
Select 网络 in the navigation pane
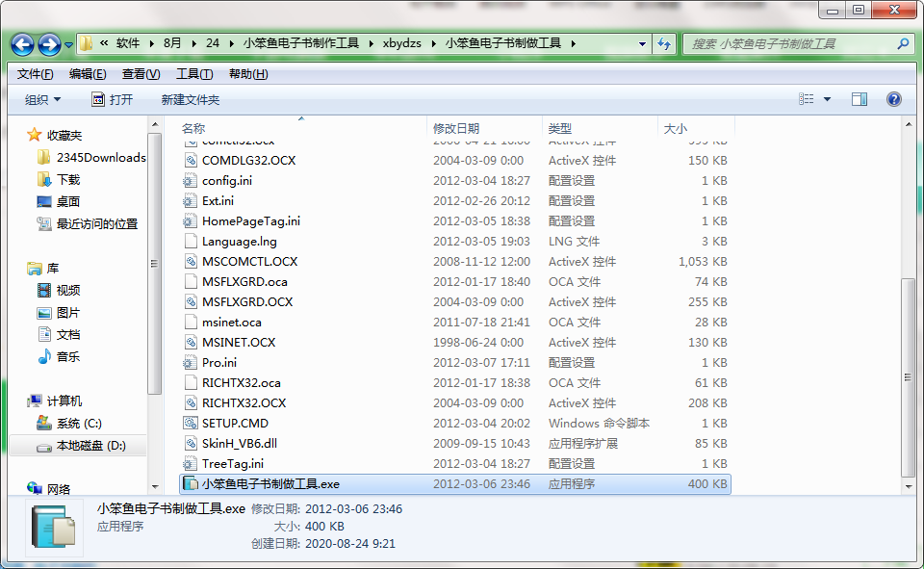pos(49,489)
